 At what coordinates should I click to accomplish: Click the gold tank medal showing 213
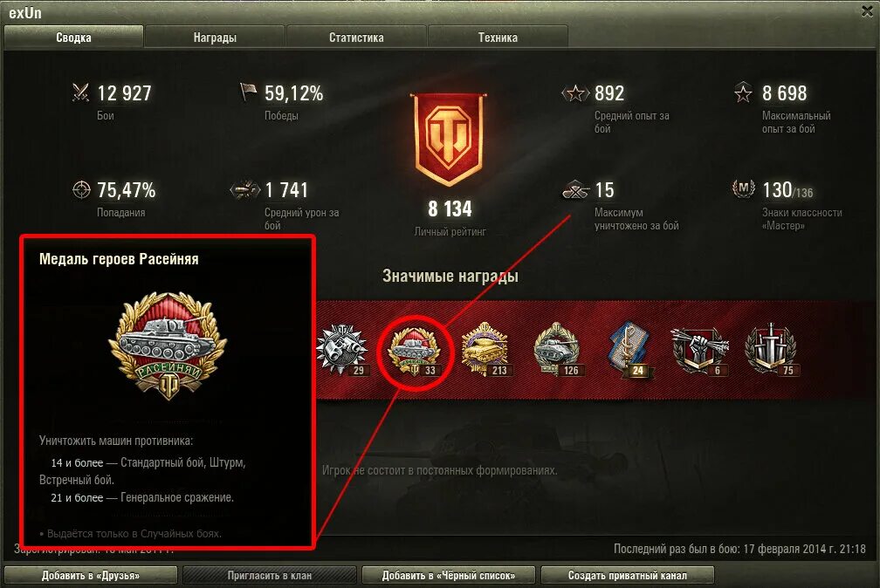485,350
